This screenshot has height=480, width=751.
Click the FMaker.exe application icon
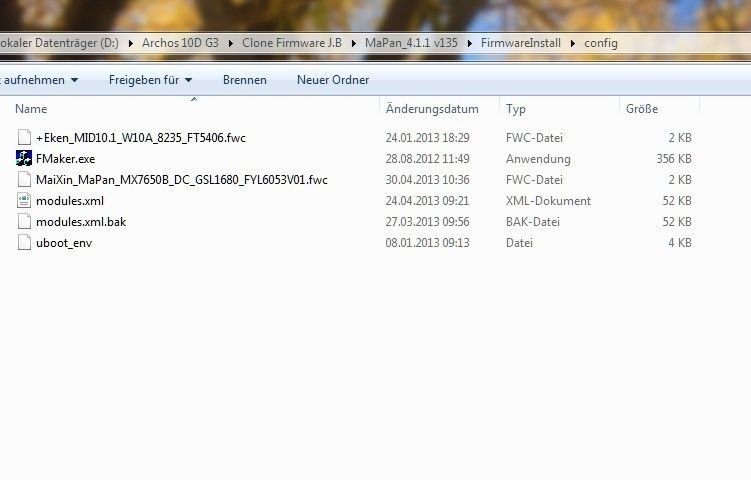pos(24,159)
